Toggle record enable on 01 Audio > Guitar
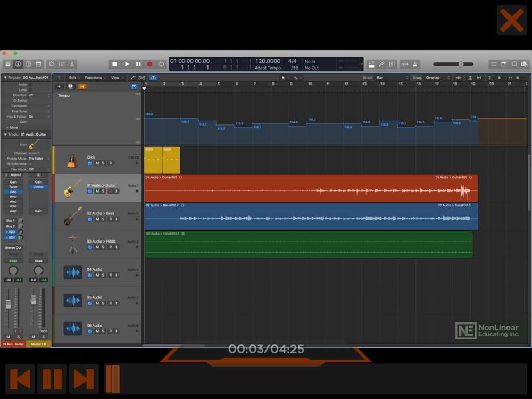This screenshot has width=532, height=399. [110, 191]
